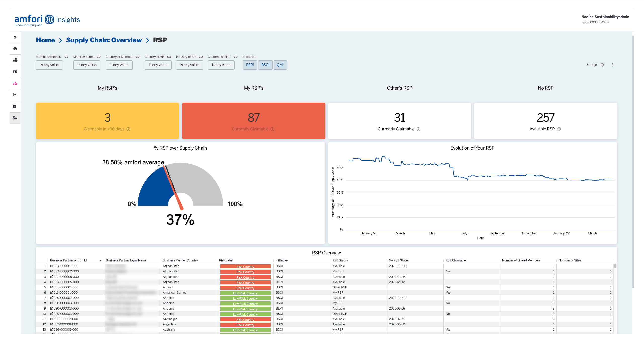Open the Custom Label(s) filter selector

coord(221,65)
